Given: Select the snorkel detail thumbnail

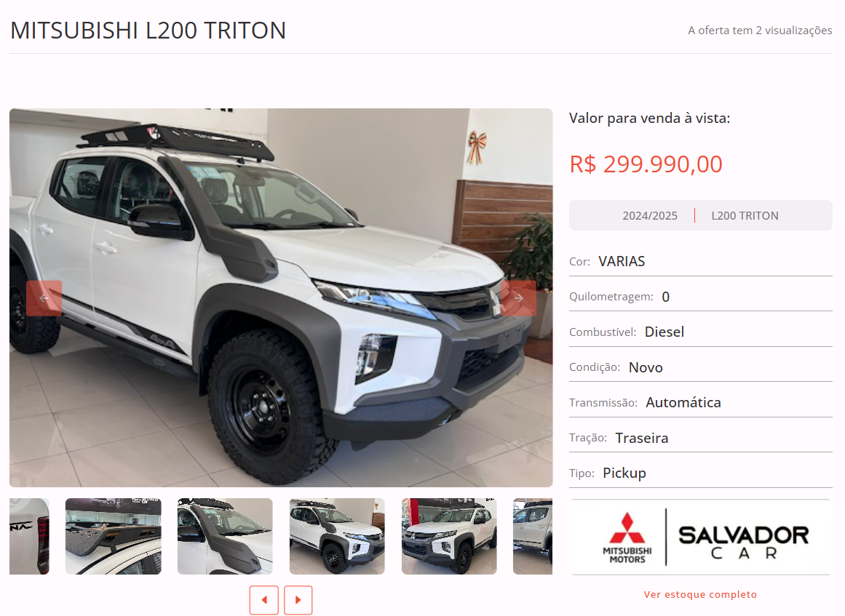Looking at the screenshot, I should pos(226,536).
